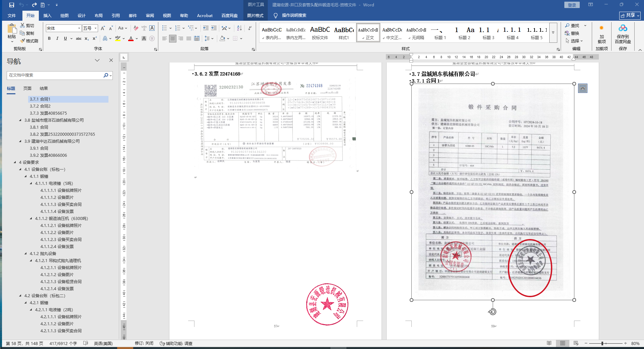The width and height of the screenshot is (644, 349).
Task: Cut the selection using 剪切
Action: (27, 25)
